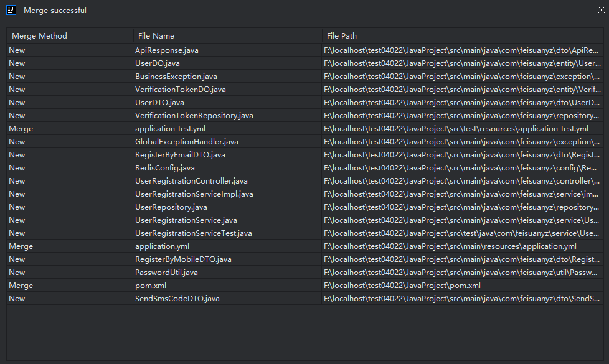Click the VerificationTokenDO.java entry
This screenshot has height=364, width=609.
click(181, 90)
